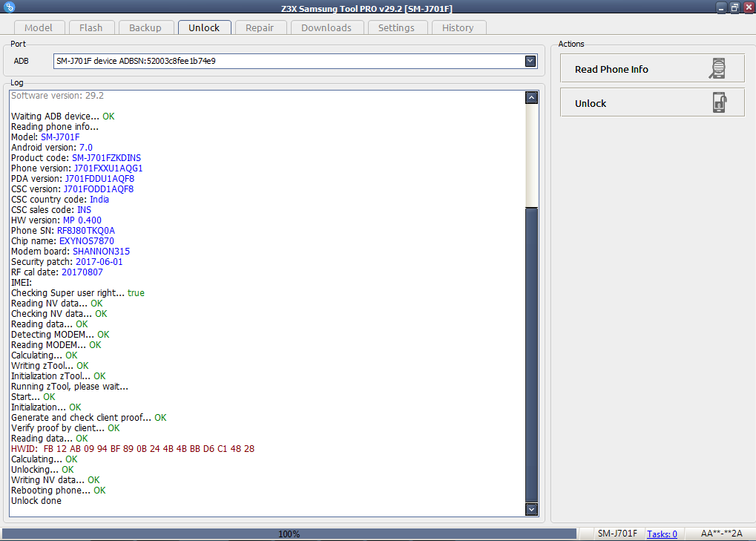View the History tab
This screenshot has height=541, width=756.
[458, 27]
